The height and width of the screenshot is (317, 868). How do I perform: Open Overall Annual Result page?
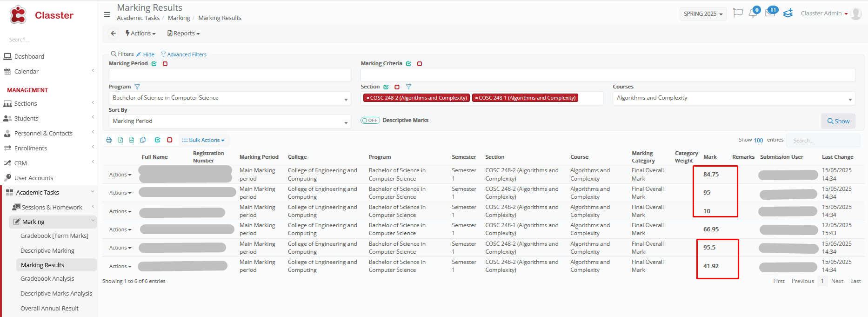[x=50, y=309]
